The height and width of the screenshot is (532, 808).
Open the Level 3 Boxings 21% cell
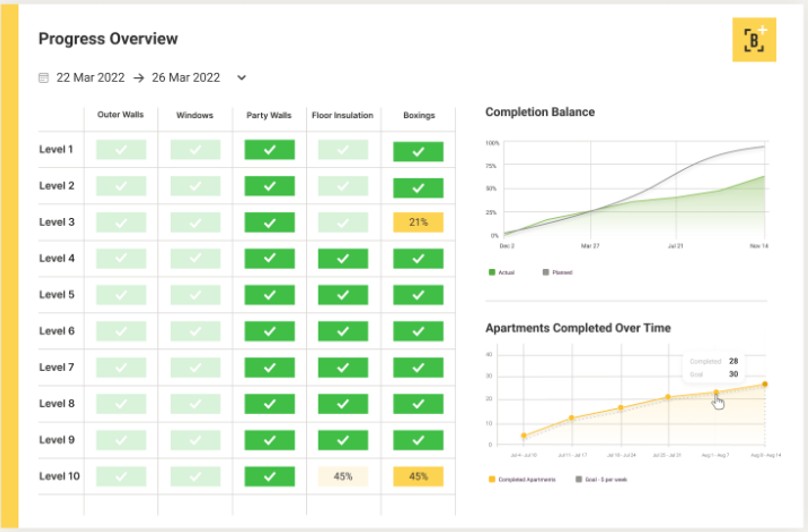click(x=418, y=222)
